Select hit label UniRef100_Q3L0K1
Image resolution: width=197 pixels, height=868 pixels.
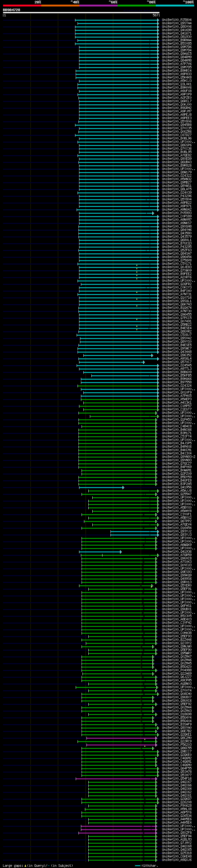[176, 84]
